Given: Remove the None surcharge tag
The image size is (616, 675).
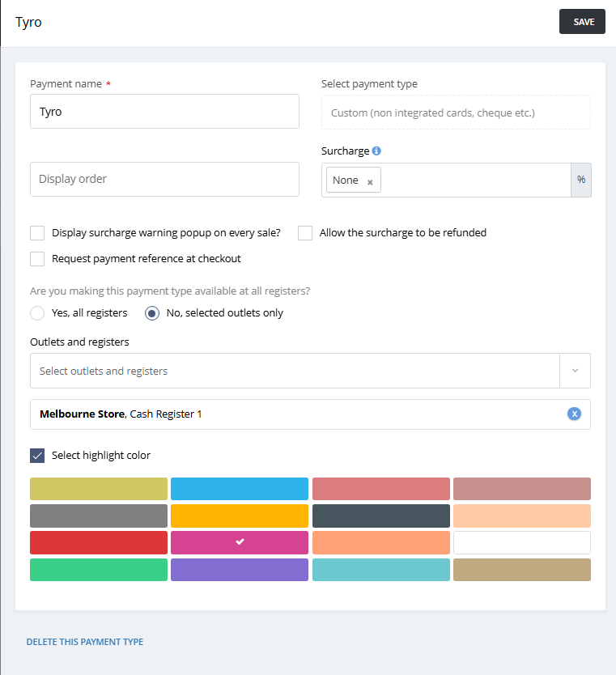Looking at the screenshot, I should pyautogui.click(x=370, y=182).
